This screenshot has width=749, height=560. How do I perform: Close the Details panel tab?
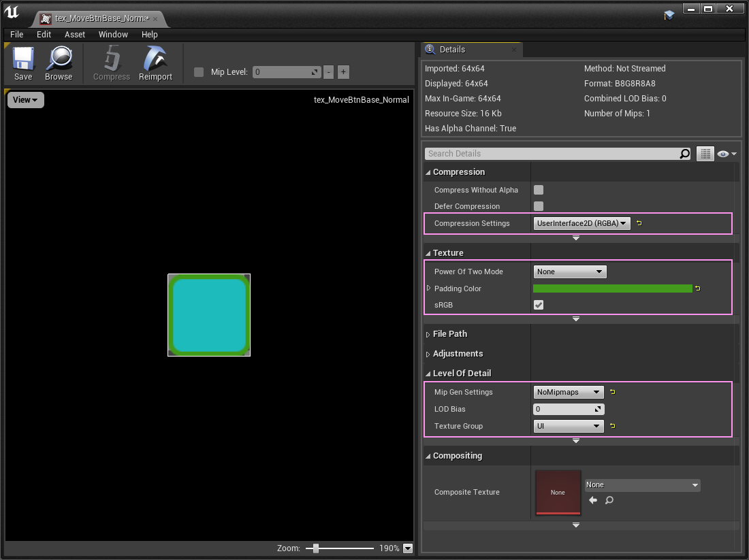point(514,50)
